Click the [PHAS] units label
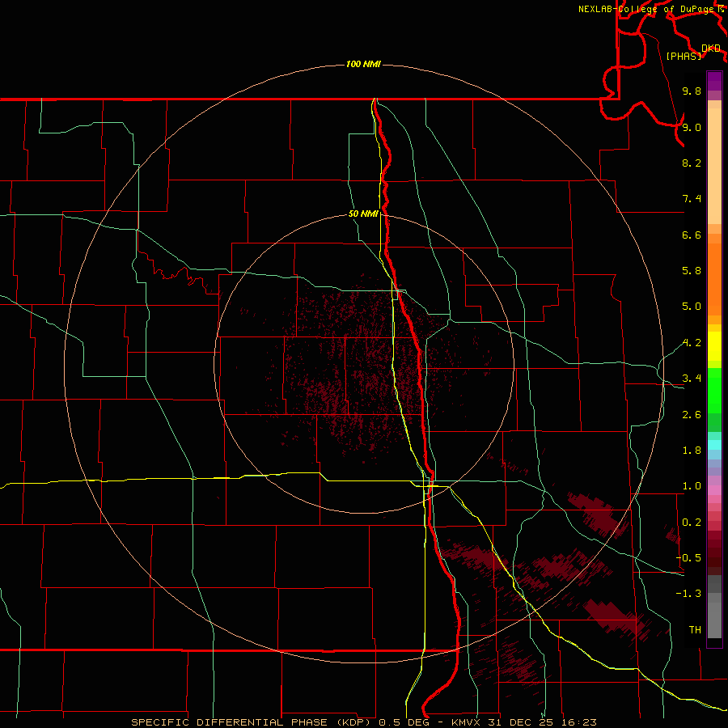 tap(684, 56)
